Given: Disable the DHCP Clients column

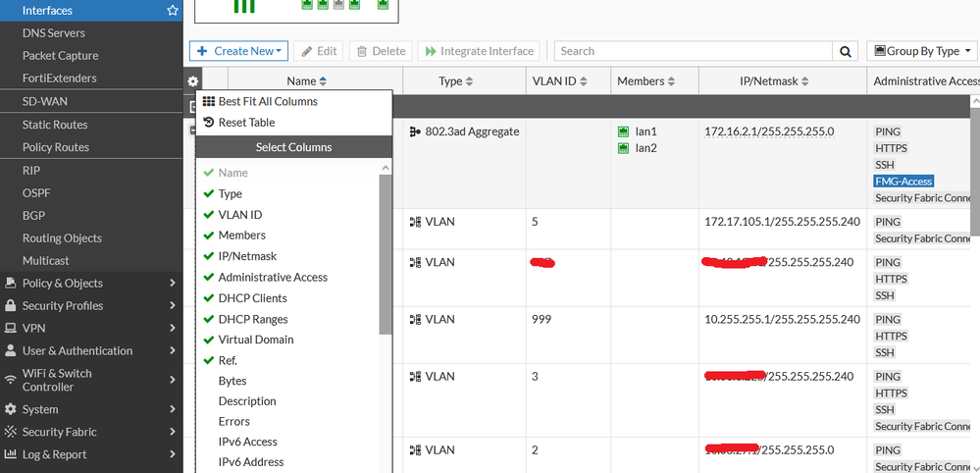Looking at the screenshot, I should click(252, 298).
